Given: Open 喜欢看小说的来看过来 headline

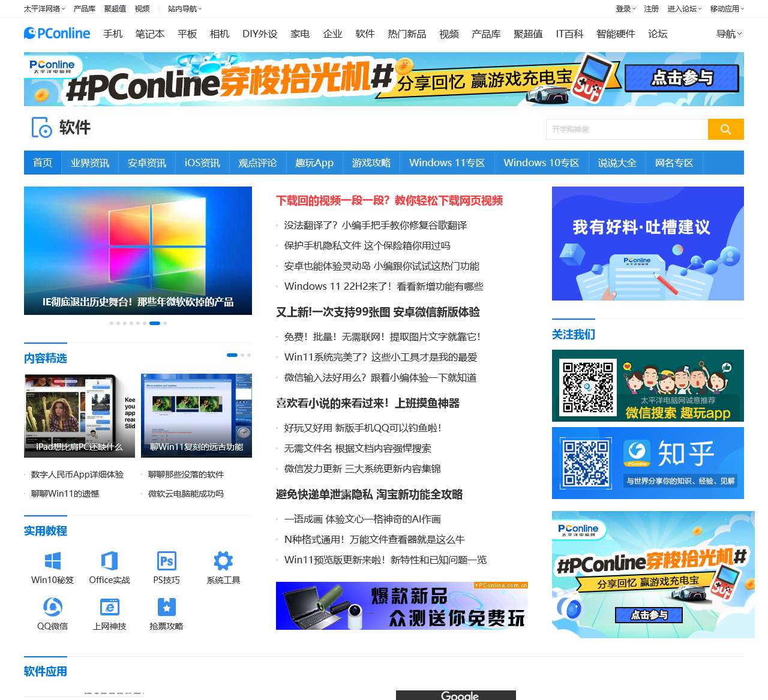Looking at the screenshot, I should coord(368,403).
